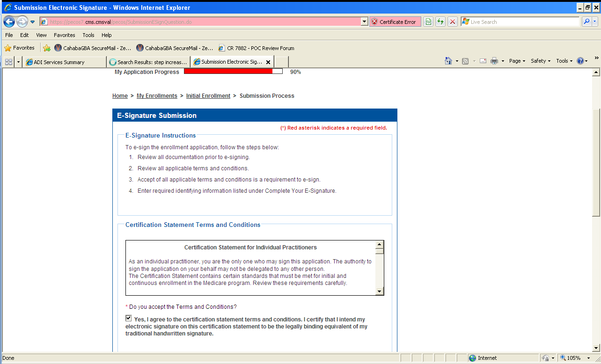This screenshot has height=364, width=601.
Task: Click the Compatibility View icon
Action: coord(428,22)
